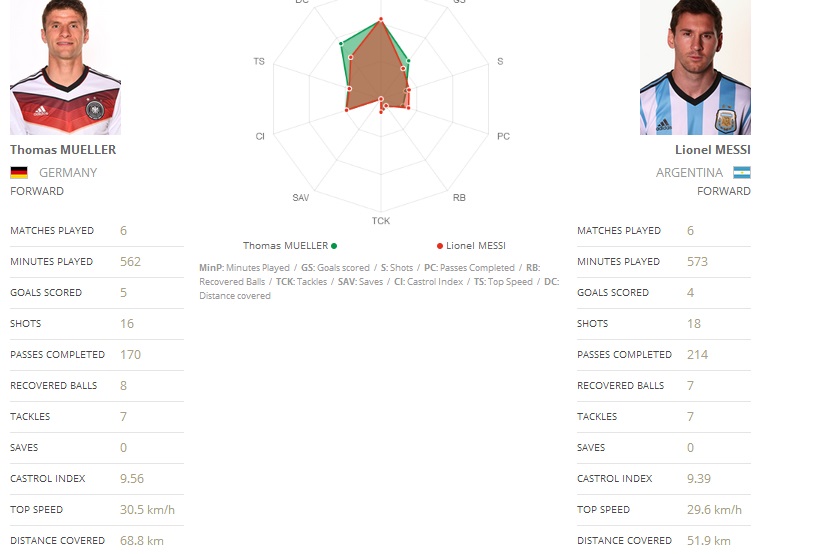Click the TS axis label on the radar chart
This screenshot has width=819, height=554.
click(x=259, y=62)
